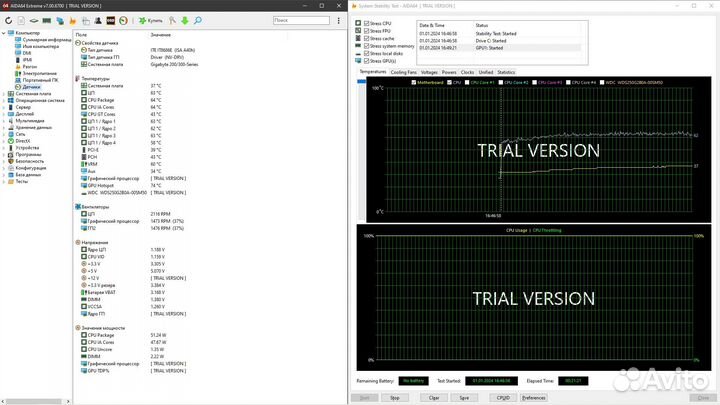Expand the Хранение данных tree node

tap(4, 127)
